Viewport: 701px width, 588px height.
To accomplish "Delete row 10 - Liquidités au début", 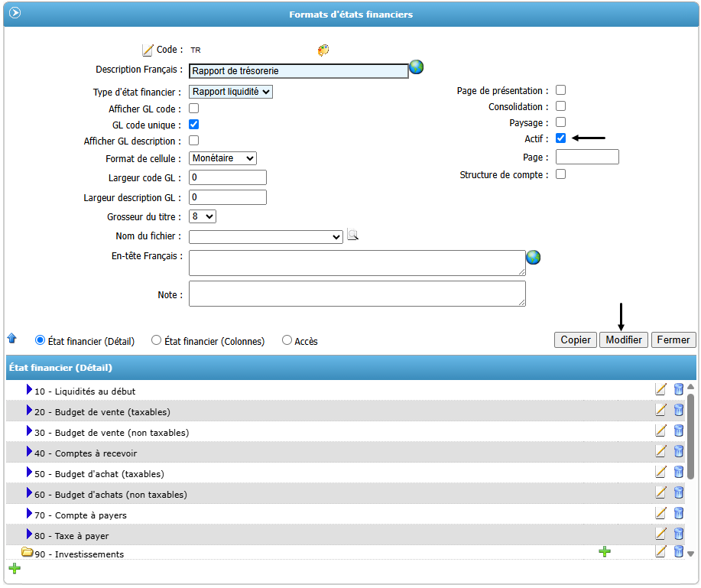I will 679,389.
